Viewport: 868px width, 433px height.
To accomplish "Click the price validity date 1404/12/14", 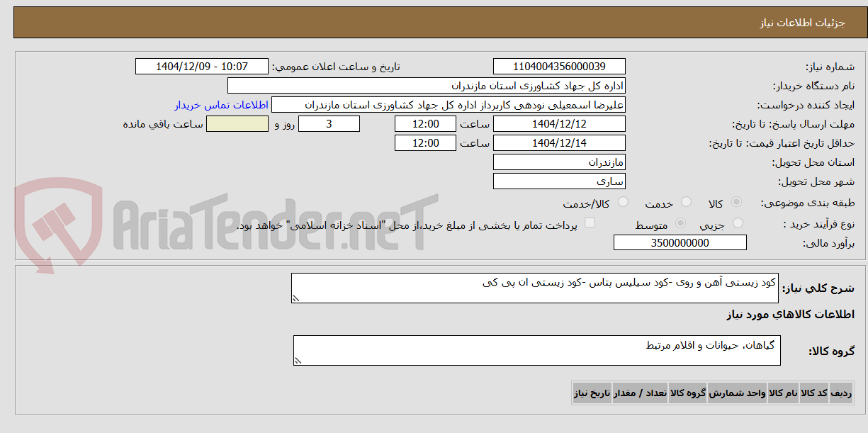I will 559,143.
